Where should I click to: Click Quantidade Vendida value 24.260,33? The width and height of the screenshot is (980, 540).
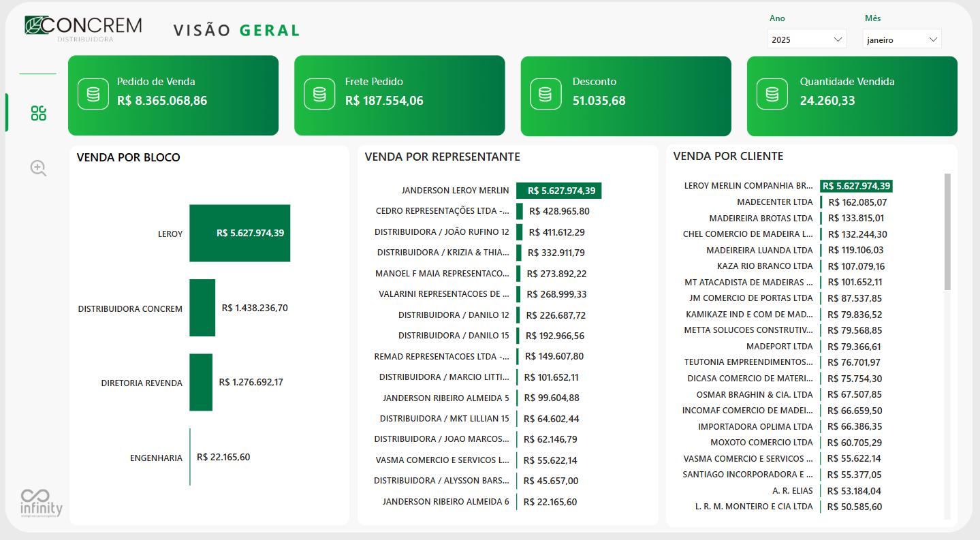pos(827,101)
